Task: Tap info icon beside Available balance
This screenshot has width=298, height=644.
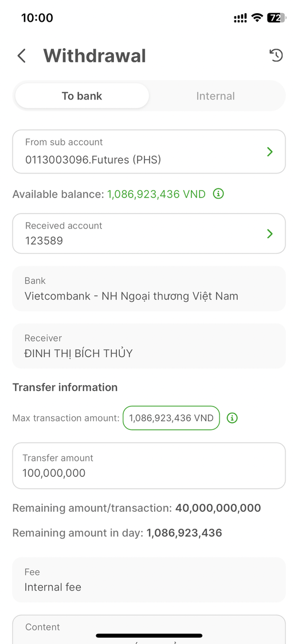Action: [218, 194]
